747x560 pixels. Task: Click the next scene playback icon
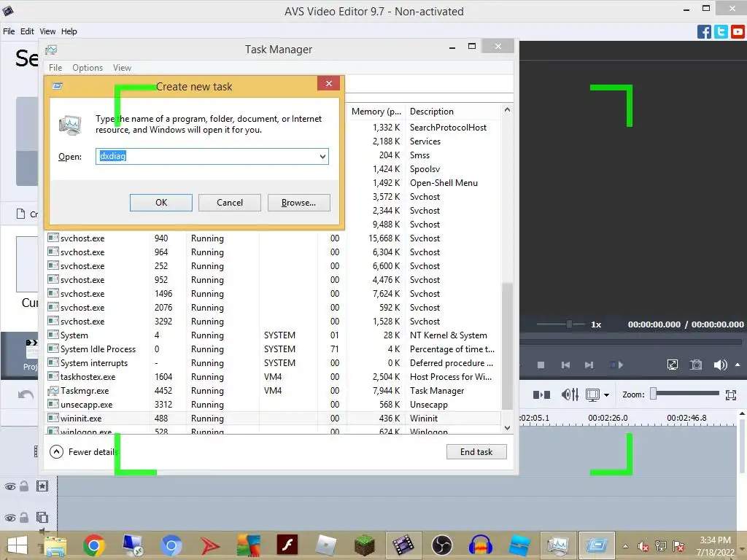[616, 365]
